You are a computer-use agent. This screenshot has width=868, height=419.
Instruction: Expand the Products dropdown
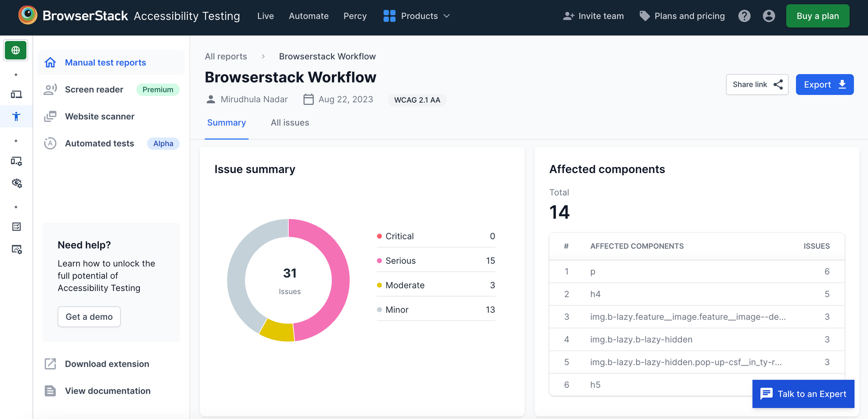[417, 16]
